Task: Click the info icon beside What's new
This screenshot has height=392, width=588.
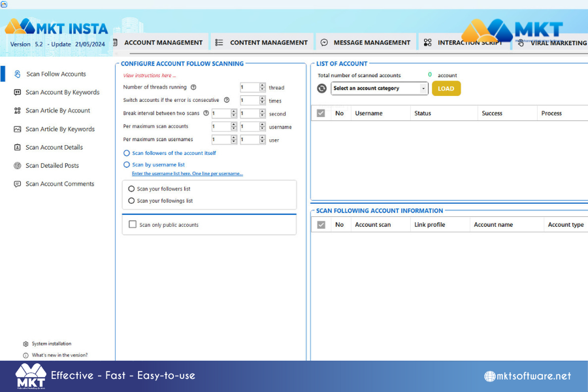Action: 25,355
